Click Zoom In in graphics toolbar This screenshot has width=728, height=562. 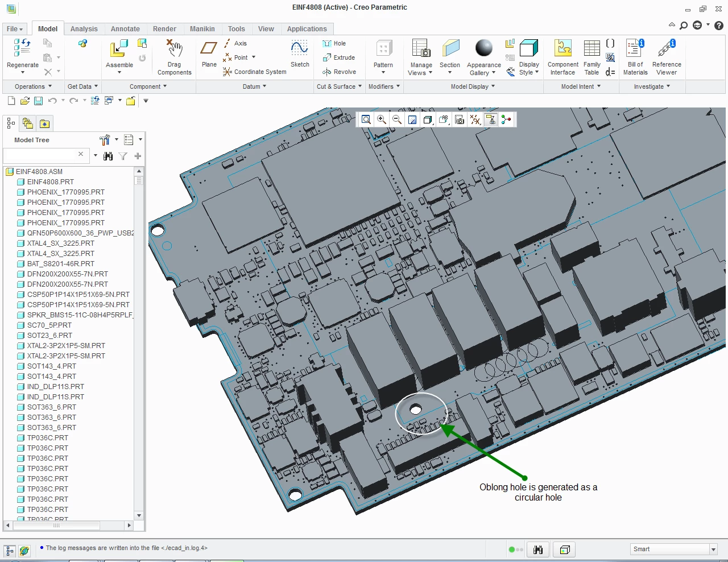pos(382,119)
